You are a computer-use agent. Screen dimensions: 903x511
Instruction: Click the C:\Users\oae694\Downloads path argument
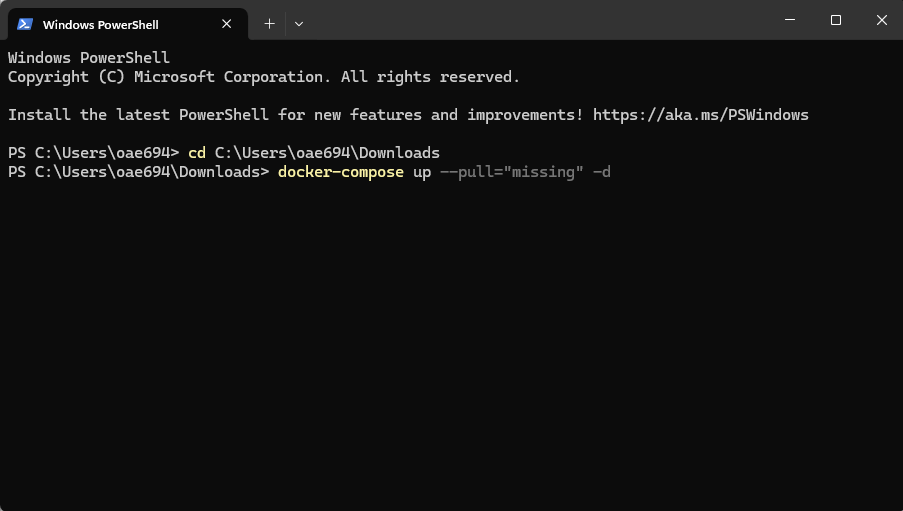click(327, 153)
